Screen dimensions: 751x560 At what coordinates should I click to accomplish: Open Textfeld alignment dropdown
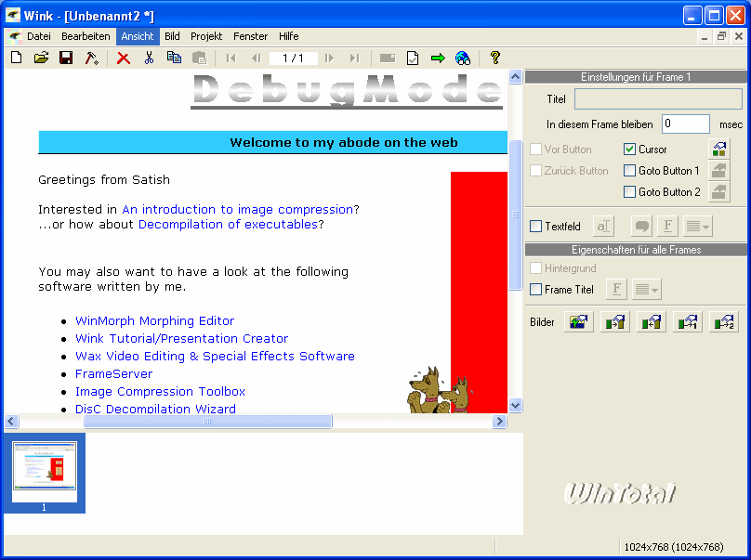click(698, 226)
